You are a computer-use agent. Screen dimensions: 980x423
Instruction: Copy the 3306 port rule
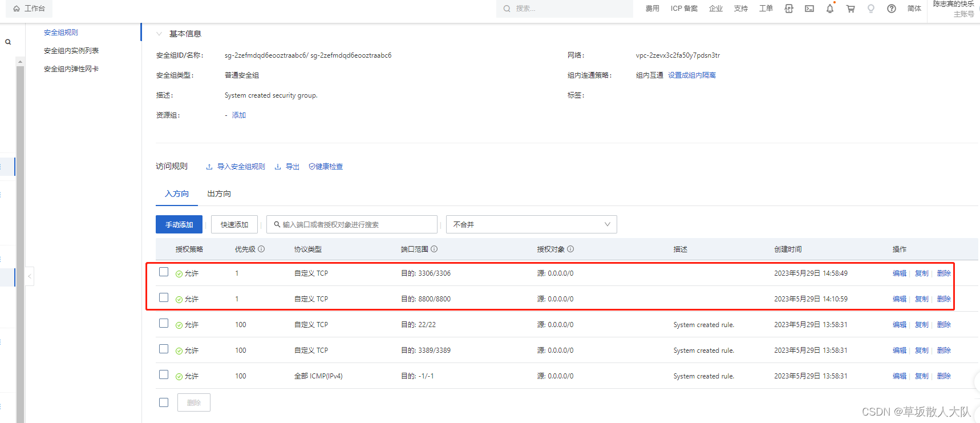pos(922,273)
